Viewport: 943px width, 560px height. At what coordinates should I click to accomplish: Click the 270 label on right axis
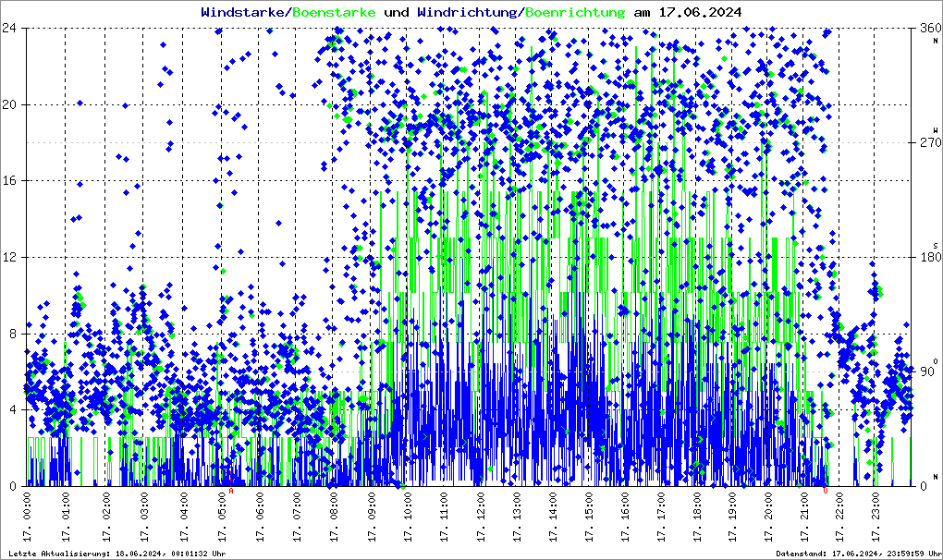coord(927,143)
